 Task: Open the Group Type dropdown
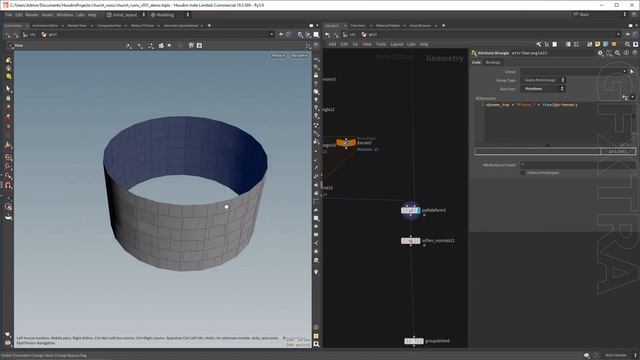click(543, 80)
